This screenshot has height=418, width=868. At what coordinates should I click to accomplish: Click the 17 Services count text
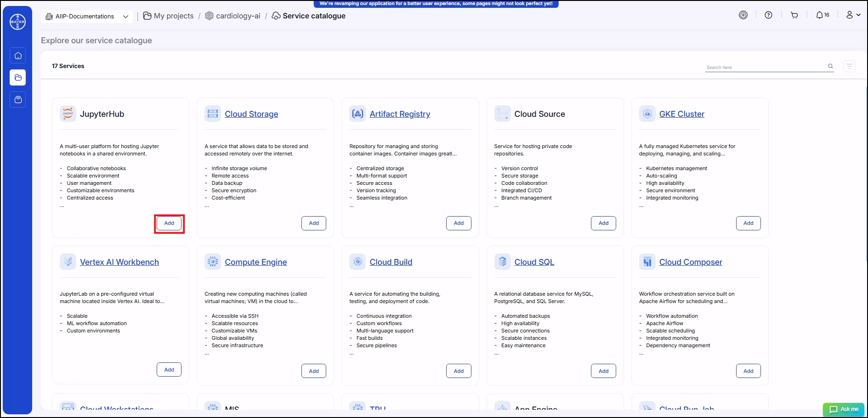click(x=68, y=66)
